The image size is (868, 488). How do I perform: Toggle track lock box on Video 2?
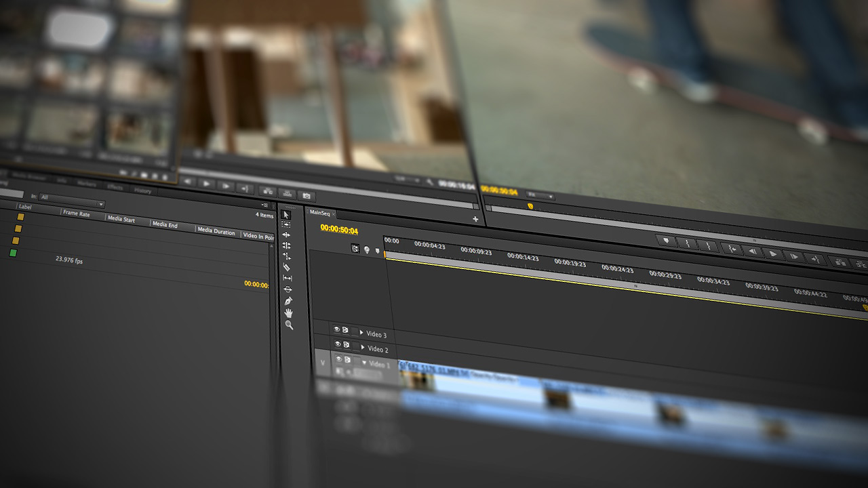(x=355, y=346)
